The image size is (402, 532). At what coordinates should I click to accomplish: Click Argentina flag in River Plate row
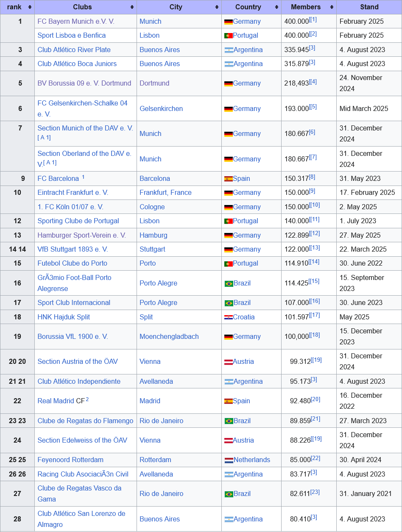coord(229,50)
